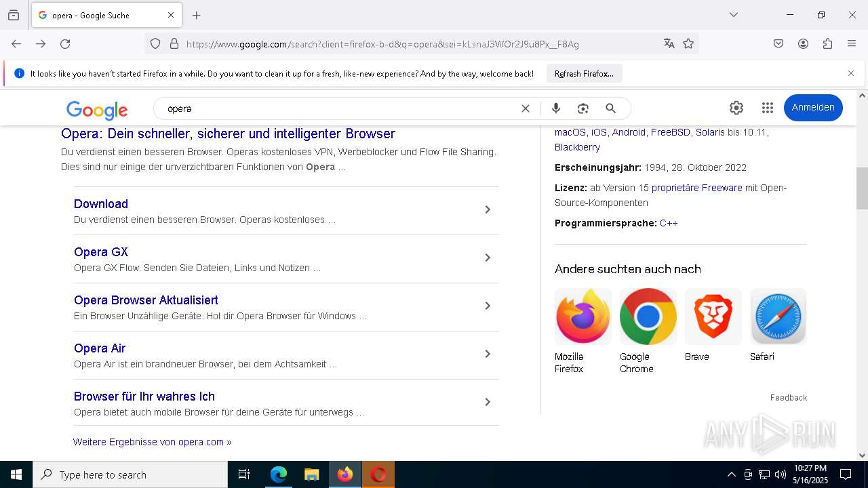Click the C++ programming language link

pyautogui.click(x=669, y=223)
